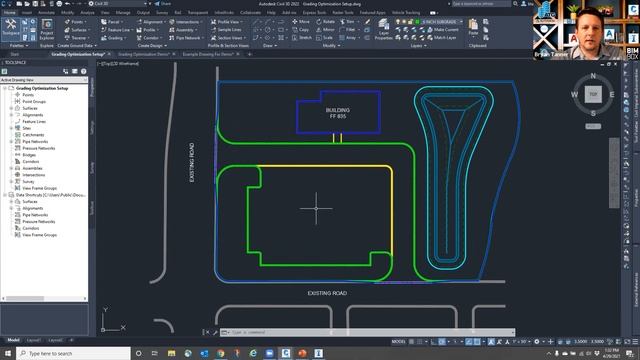Click status bar customization hamburger icon
The image size is (640, 360).
635,342
